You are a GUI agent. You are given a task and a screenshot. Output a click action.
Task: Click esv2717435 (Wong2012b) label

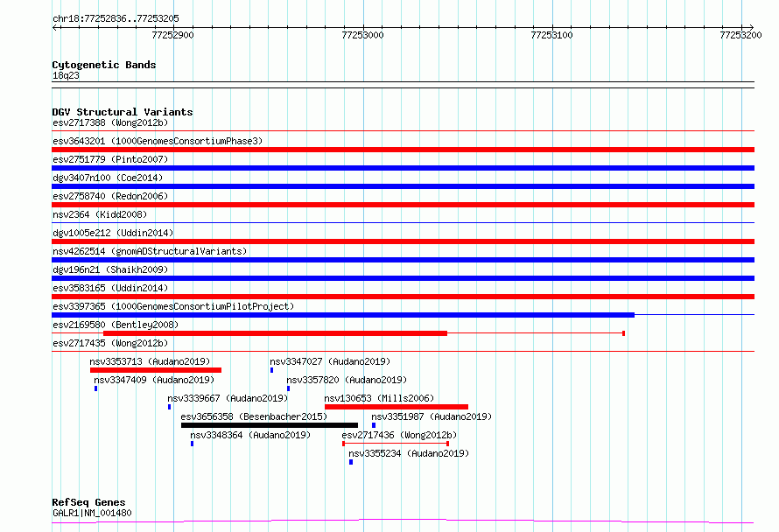110,343
